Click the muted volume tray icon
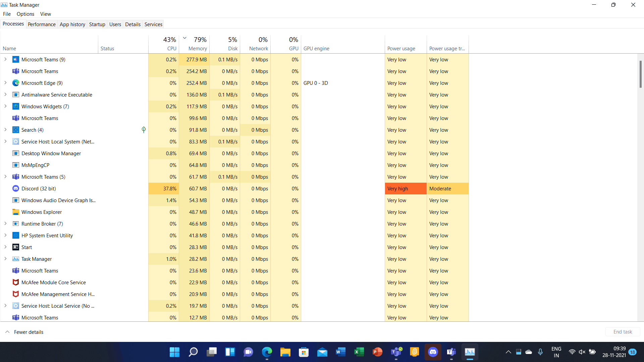The height and width of the screenshot is (362, 644). point(582,352)
